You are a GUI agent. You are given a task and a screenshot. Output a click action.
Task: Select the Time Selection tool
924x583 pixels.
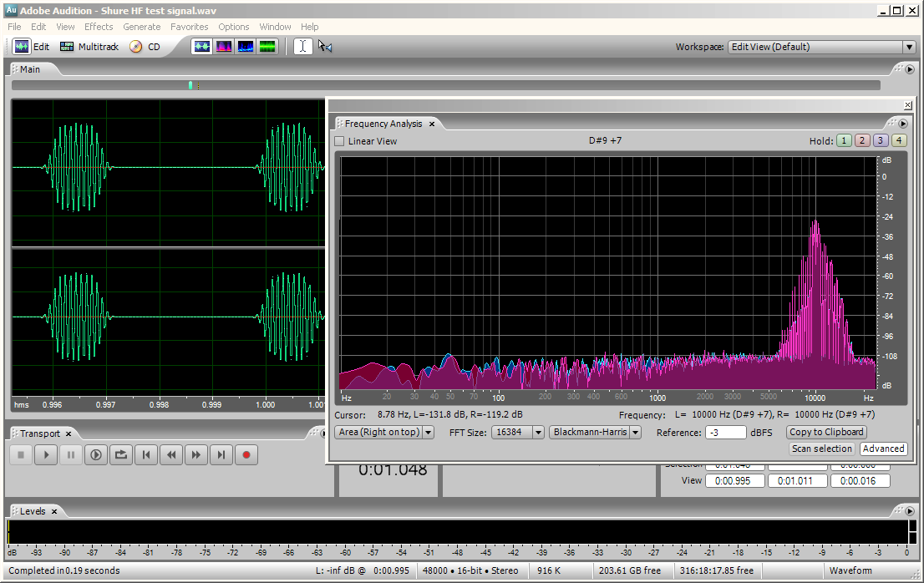(303, 47)
